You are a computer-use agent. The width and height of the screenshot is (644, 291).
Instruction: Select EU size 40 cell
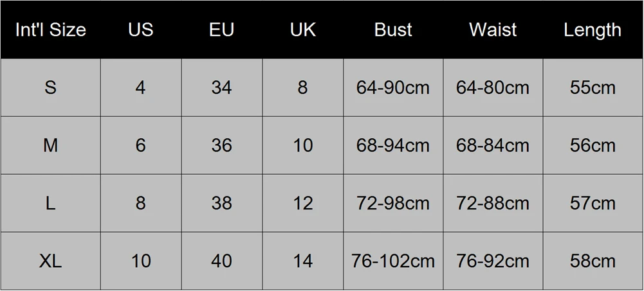(222, 261)
